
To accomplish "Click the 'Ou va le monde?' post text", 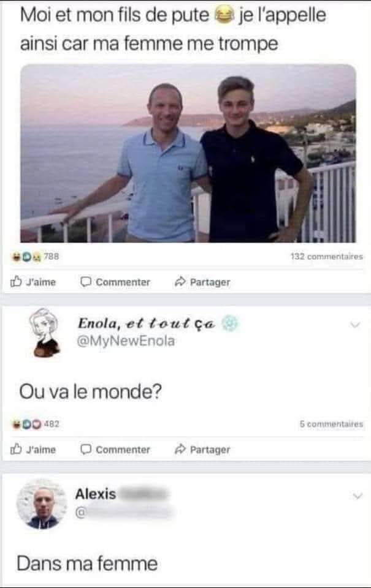I will click(91, 391).
